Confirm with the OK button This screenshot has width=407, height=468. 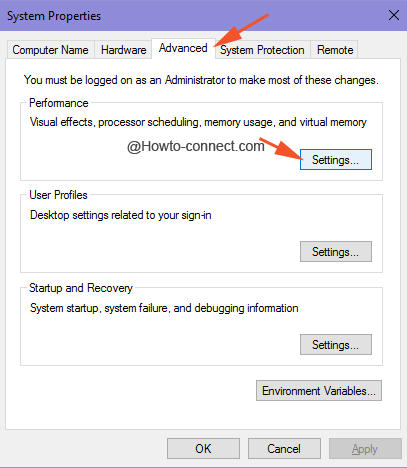tap(203, 449)
